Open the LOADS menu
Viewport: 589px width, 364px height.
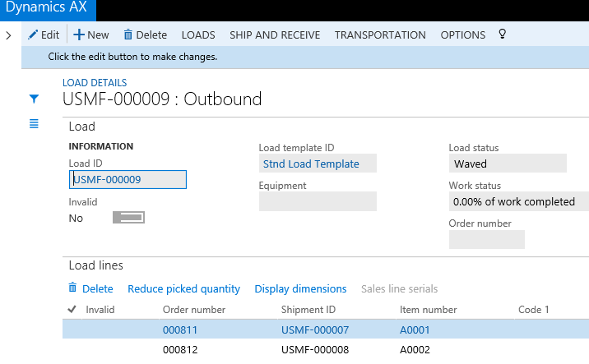tap(198, 35)
